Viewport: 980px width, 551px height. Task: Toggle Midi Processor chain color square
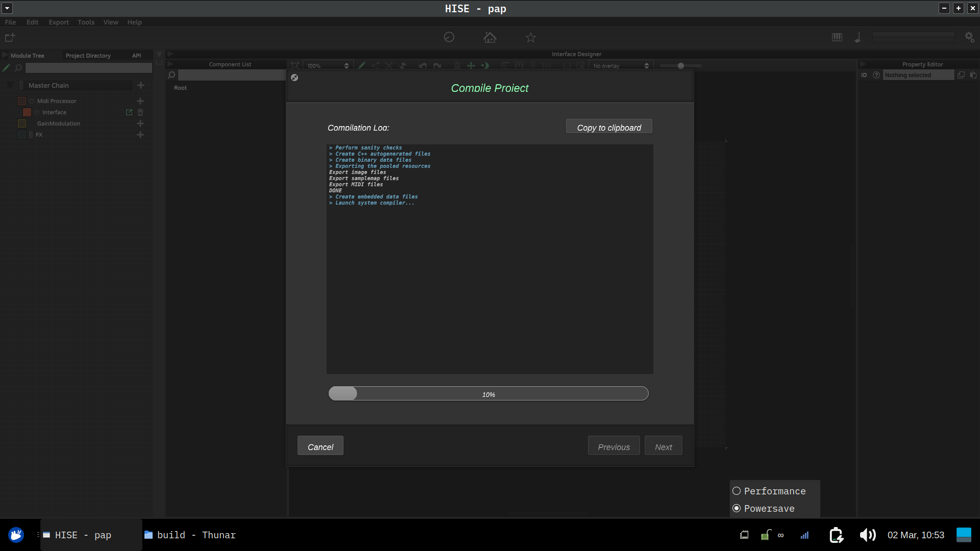tap(22, 101)
